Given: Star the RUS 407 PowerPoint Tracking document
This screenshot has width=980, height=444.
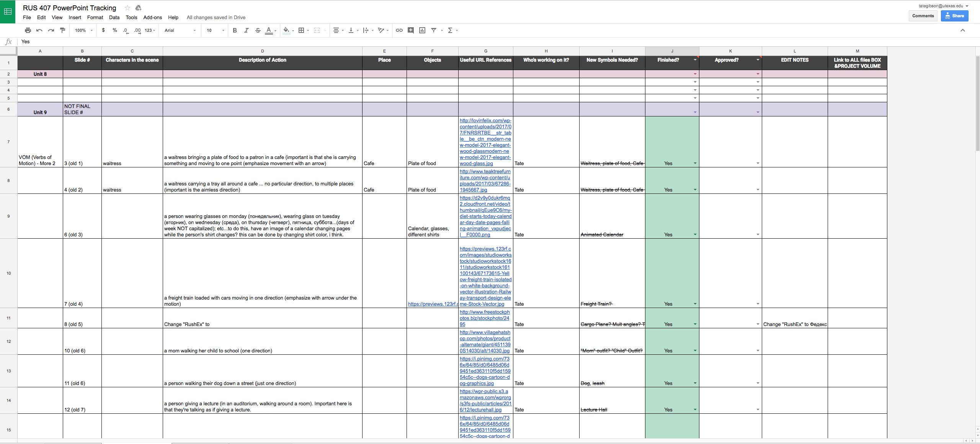Looking at the screenshot, I should click(127, 8).
